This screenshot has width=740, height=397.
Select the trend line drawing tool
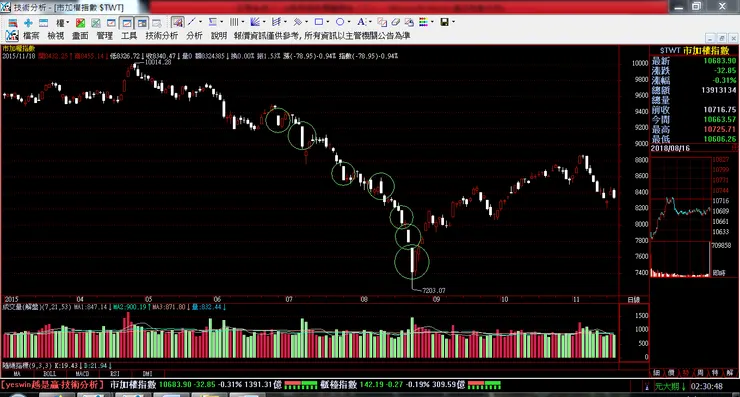[x=192, y=22]
